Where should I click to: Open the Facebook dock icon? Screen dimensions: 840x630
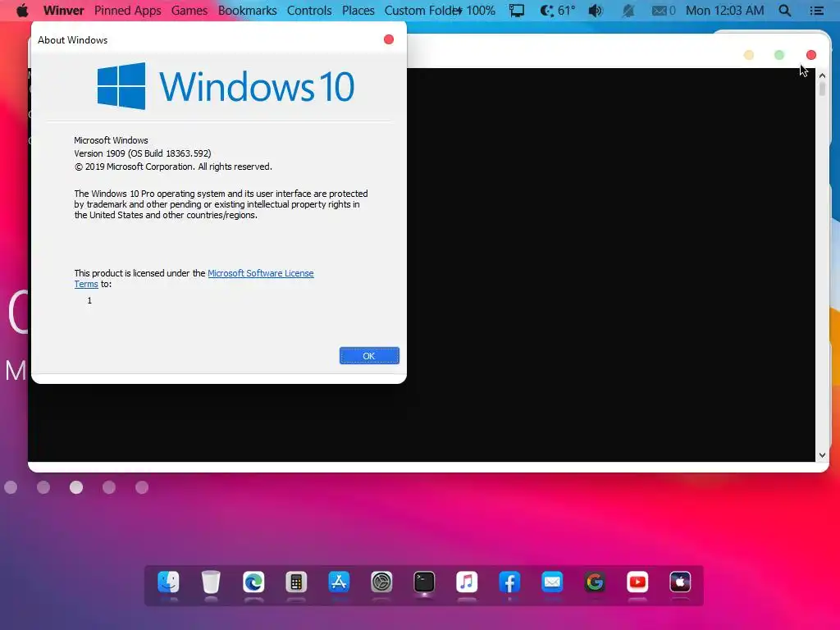pos(509,582)
